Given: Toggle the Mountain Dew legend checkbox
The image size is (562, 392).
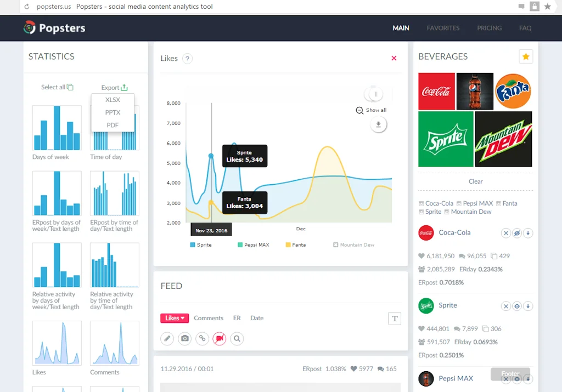Looking at the screenshot, I should pyautogui.click(x=336, y=245).
